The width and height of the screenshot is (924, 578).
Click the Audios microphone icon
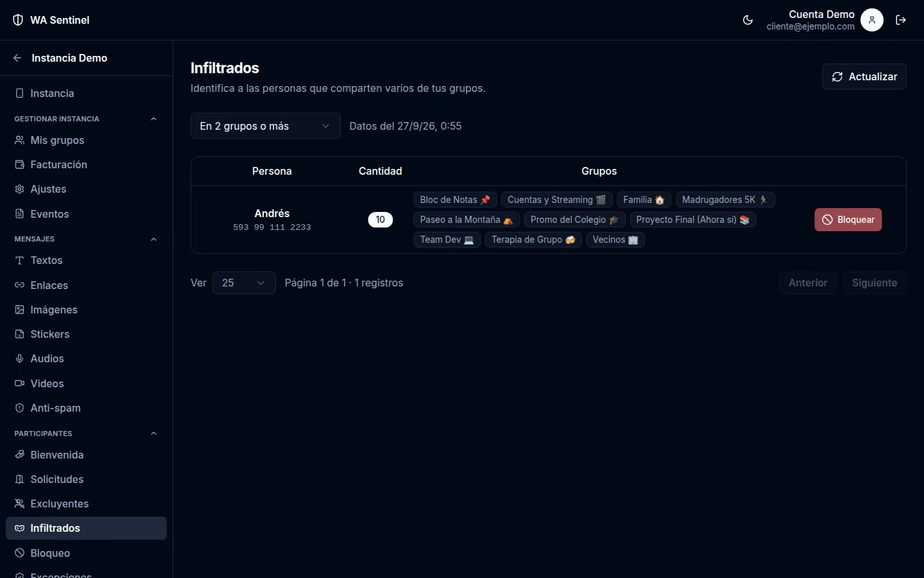(x=19, y=358)
